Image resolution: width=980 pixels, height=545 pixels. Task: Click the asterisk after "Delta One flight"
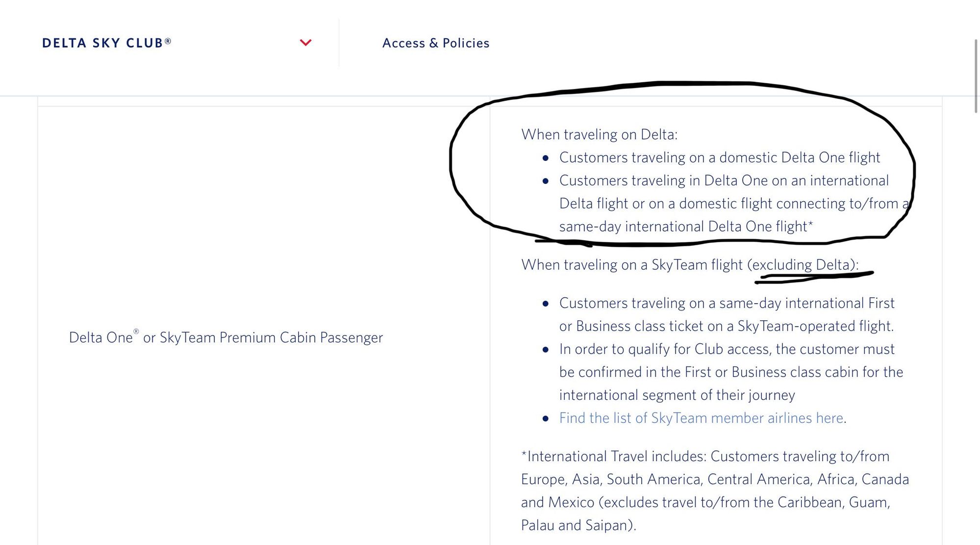[x=811, y=224]
